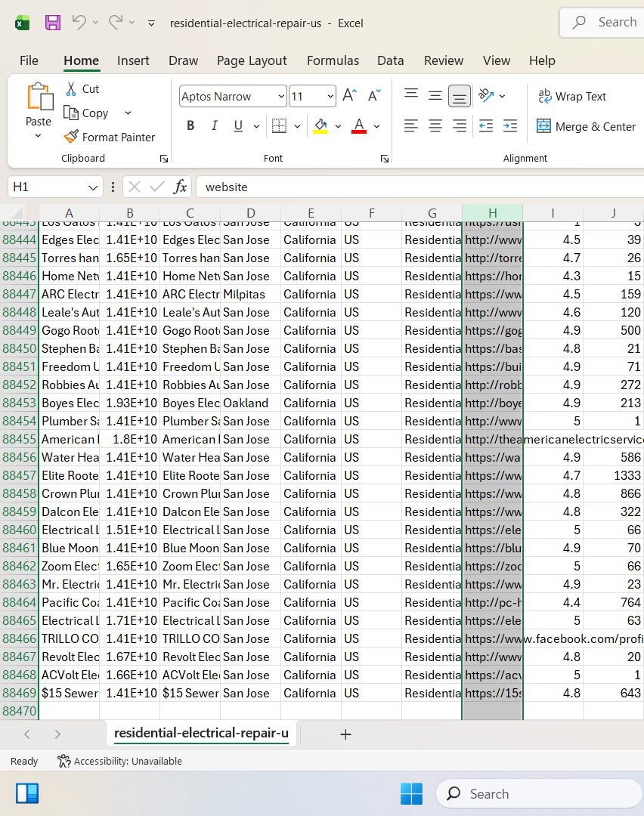The image size is (644, 816).
Task: Open the Font Color dropdown arrow
Action: 377,126
